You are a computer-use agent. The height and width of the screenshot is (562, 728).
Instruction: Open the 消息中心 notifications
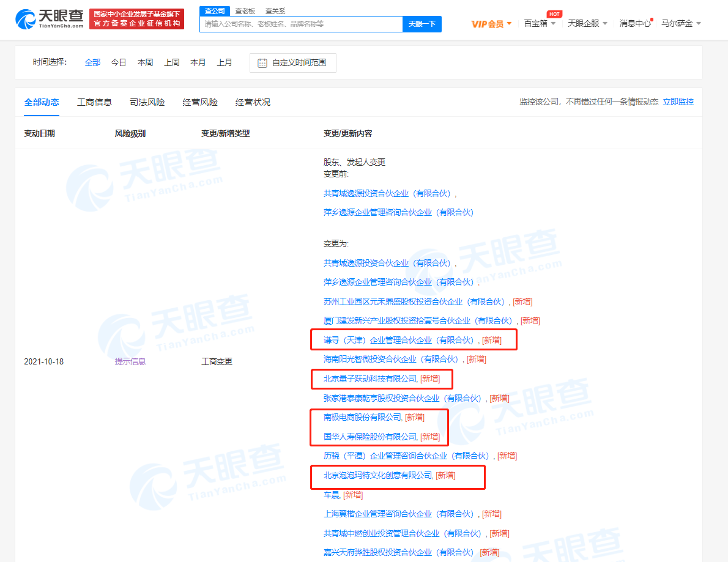point(635,23)
